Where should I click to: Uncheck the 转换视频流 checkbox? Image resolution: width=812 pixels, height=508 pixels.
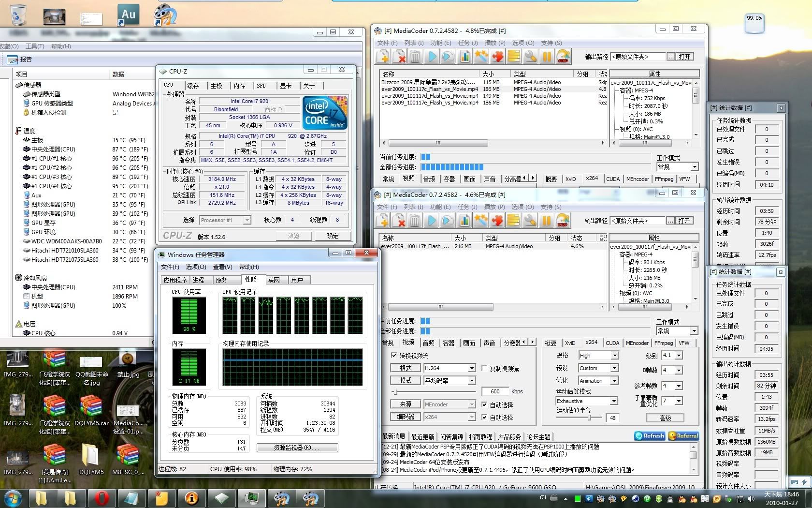click(394, 356)
